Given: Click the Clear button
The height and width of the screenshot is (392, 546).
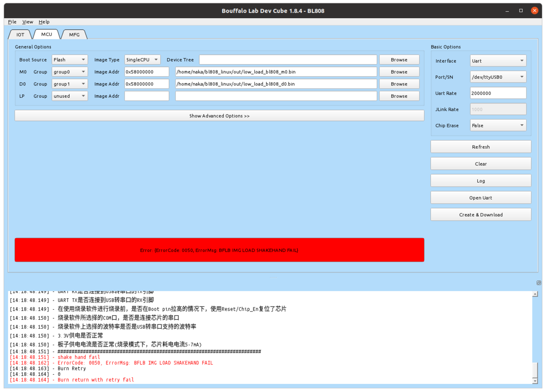Looking at the screenshot, I should (481, 164).
